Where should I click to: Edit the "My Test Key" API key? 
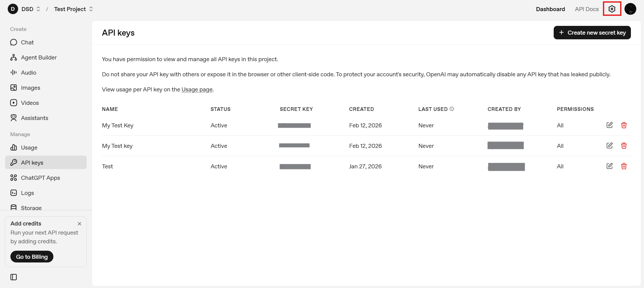609,125
